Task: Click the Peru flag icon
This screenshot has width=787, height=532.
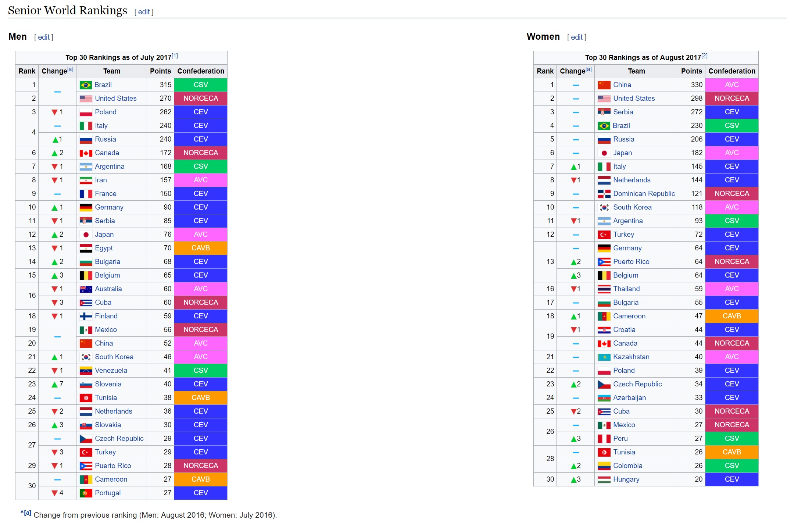Action: click(x=604, y=439)
